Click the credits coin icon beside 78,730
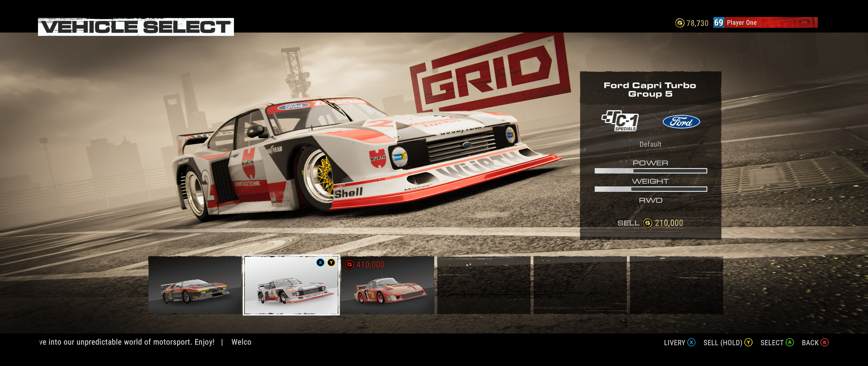868x366 pixels. [x=680, y=23]
